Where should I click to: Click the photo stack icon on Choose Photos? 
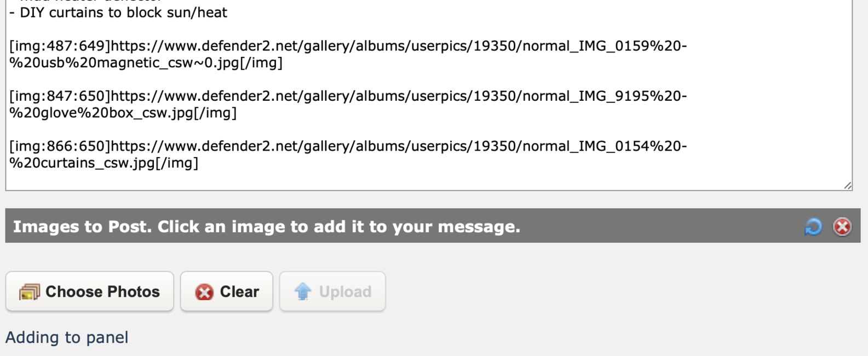[30, 292]
